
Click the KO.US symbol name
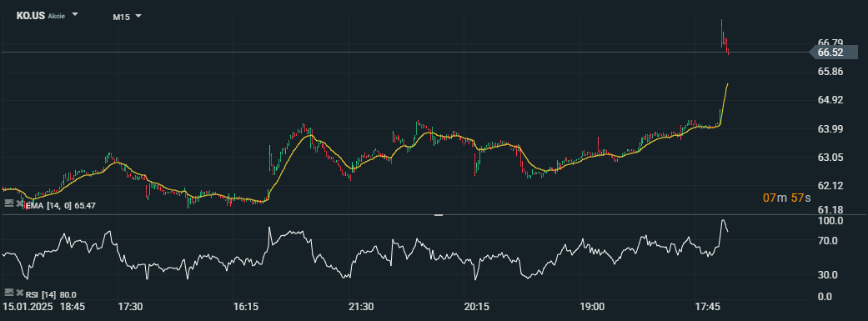click(x=31, y=16)
